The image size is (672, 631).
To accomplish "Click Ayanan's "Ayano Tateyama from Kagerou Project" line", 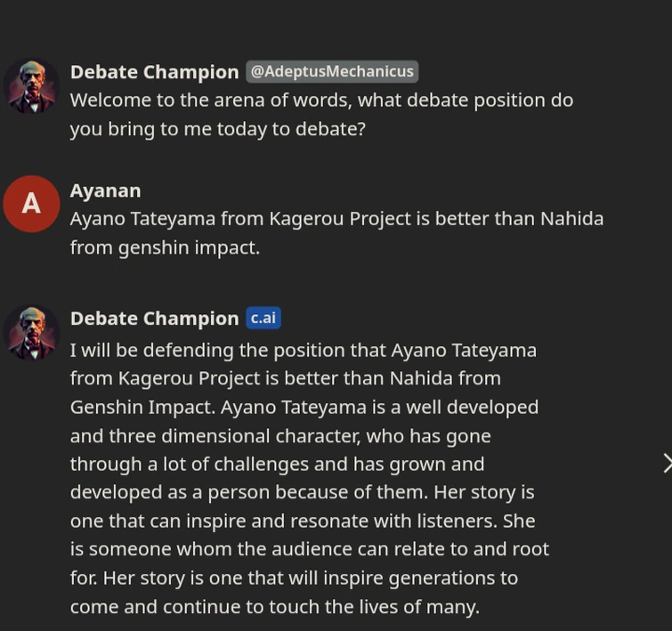I will (x=336, y=218).
